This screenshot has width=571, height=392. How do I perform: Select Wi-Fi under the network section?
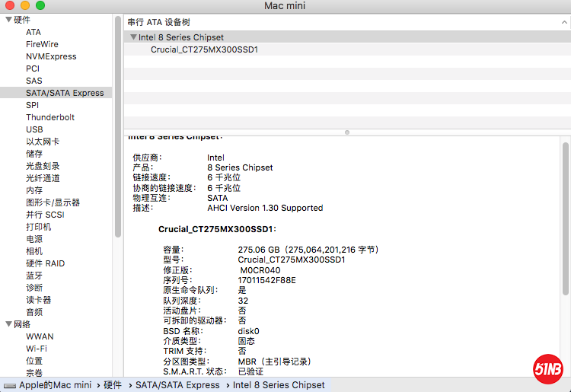click(x=37, y=349)
